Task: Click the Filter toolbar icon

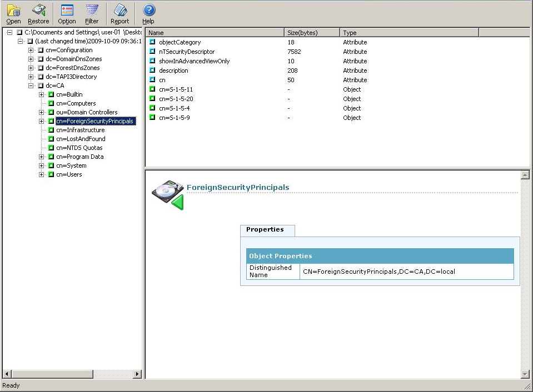Action: point(92,13)
